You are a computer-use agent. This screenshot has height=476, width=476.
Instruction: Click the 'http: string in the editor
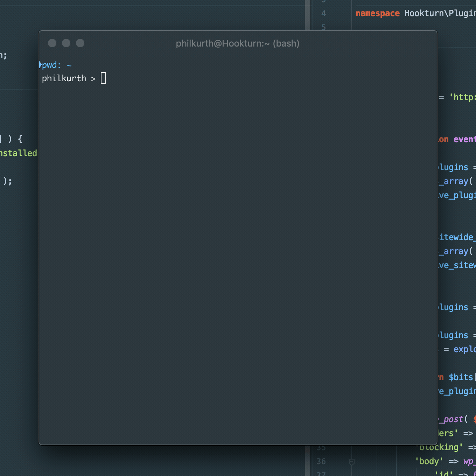[463, 97]
